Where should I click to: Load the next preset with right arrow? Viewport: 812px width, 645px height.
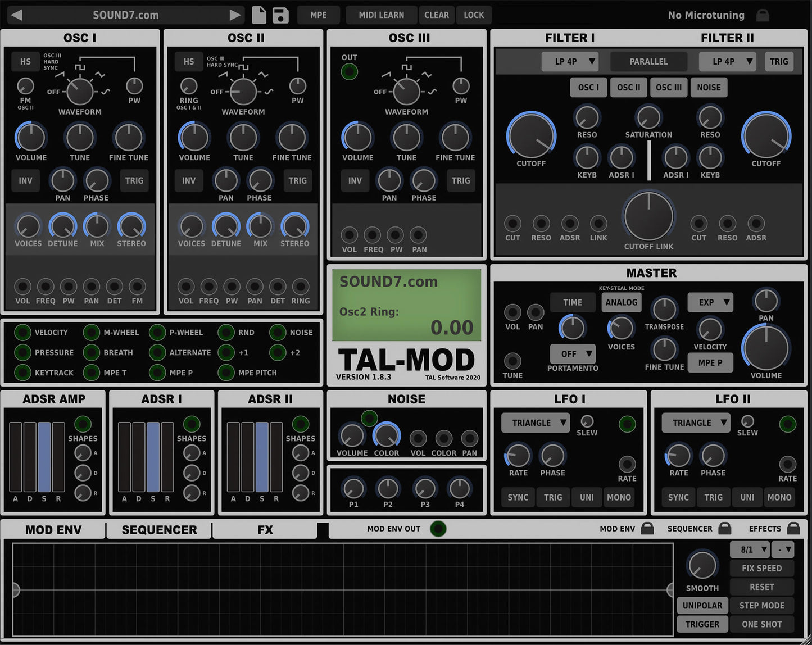point(235,15)
